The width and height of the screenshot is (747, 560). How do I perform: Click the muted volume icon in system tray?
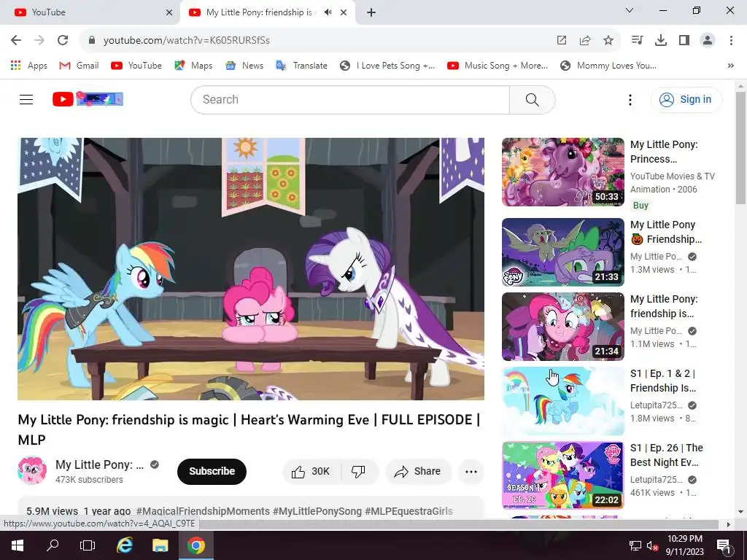(653, 545)
